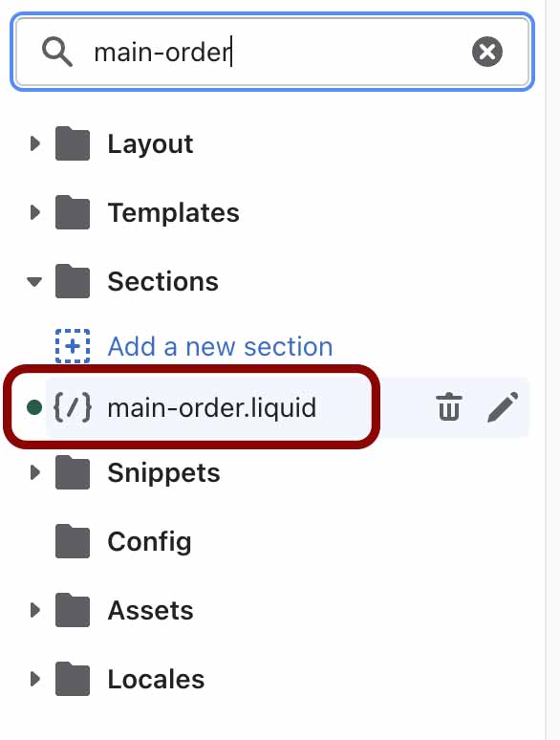Click into the main-order search field
This screenshot has width=560, height=740.
pos(272,52)
